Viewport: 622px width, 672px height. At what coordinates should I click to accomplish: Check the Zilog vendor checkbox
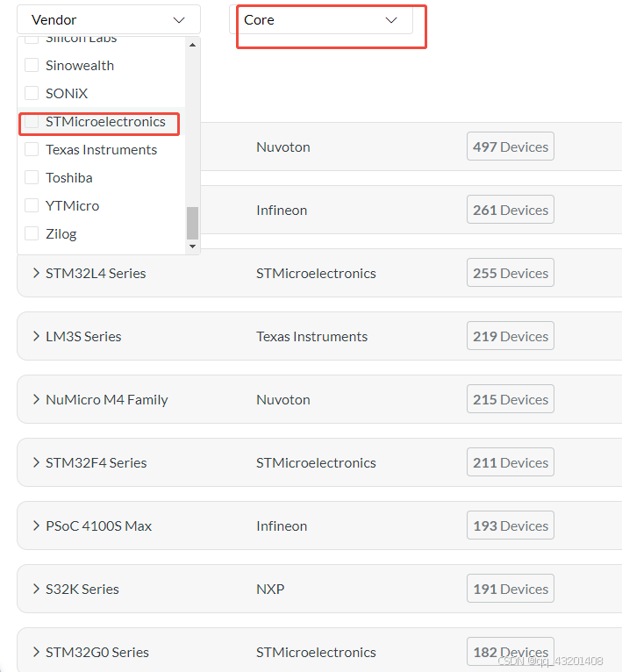32,233
